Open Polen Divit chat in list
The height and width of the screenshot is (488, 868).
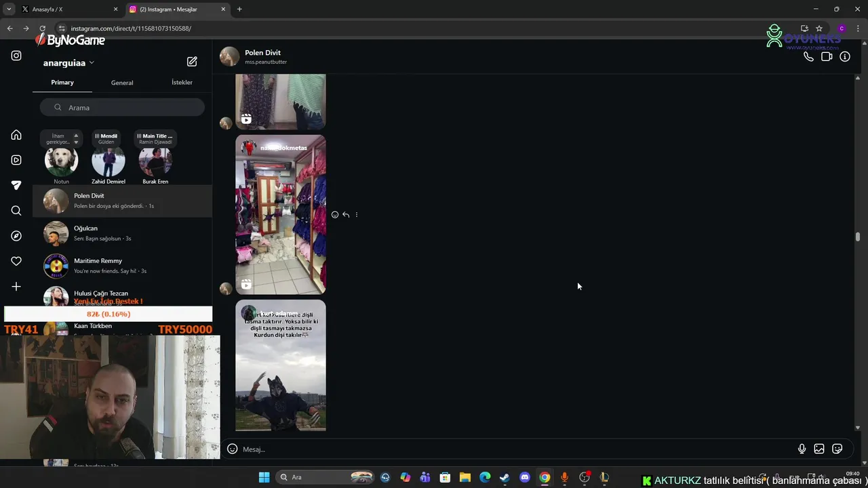[x=122, y=201]
